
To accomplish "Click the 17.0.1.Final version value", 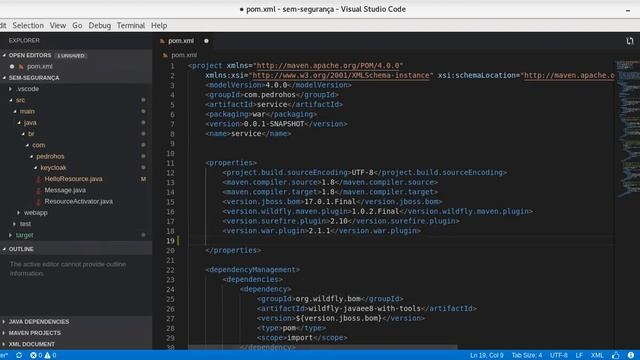I will click(330, 202).
